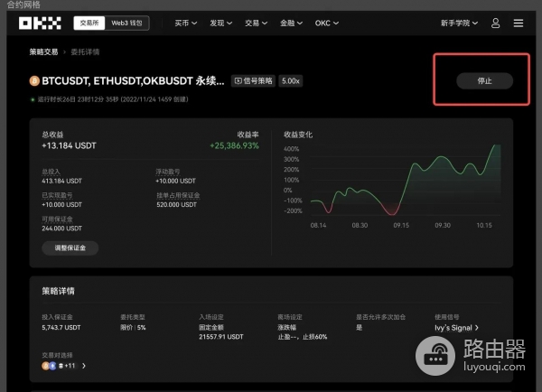Open the Ivy's Signal link
Image resolution: width=542 pixels, height=392 pixels.
coord(456,328)
